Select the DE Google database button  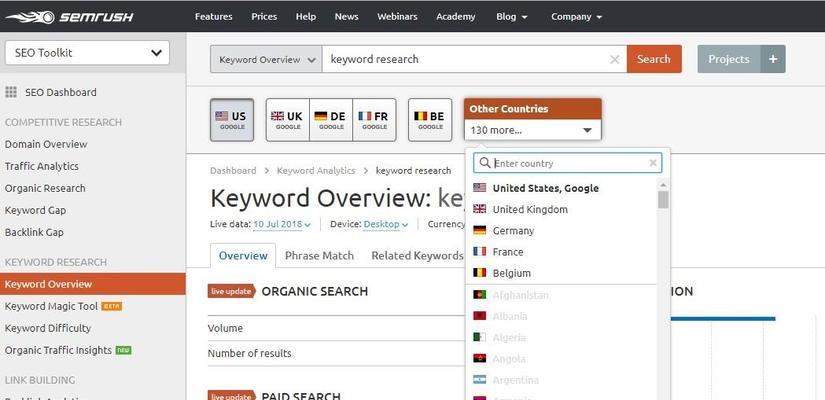(331, 120)
